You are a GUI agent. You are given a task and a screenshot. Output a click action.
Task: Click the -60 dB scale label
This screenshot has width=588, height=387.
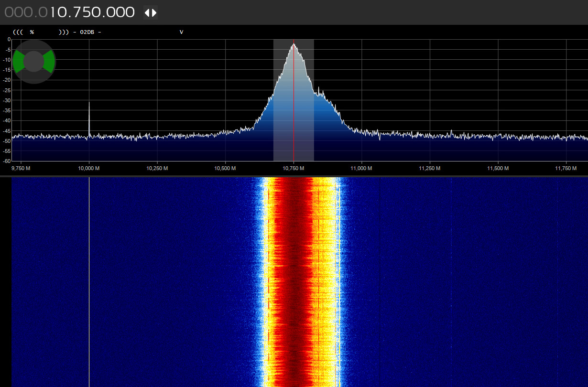pyautogui.click(x=7, y=161)
